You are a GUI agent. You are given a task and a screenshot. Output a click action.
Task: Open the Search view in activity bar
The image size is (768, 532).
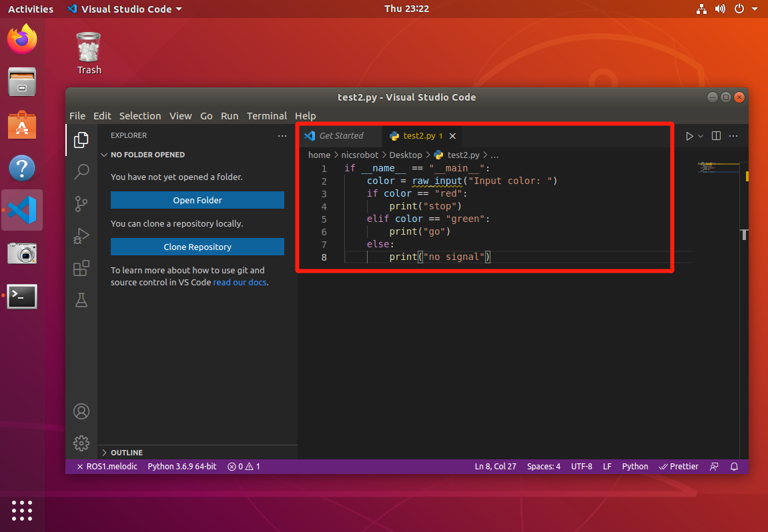[x=81, y=172]
